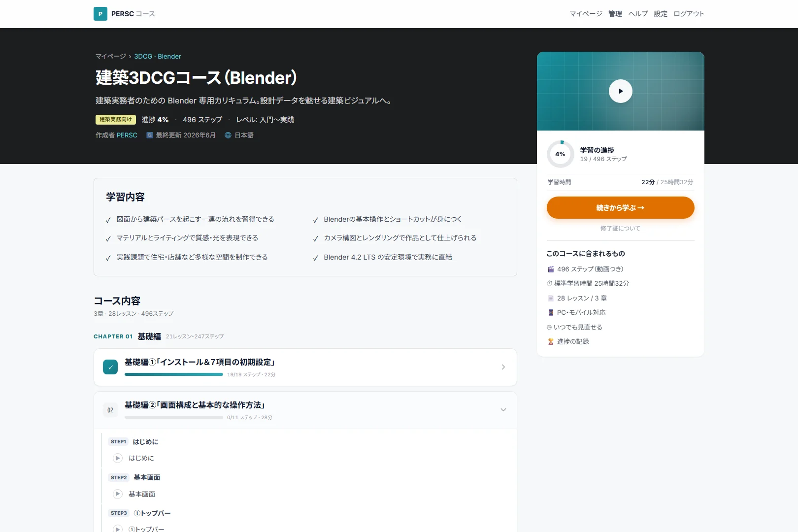798x532 pixels.
Task: Open マイページ in top navigation
Action: pos(586,14)
